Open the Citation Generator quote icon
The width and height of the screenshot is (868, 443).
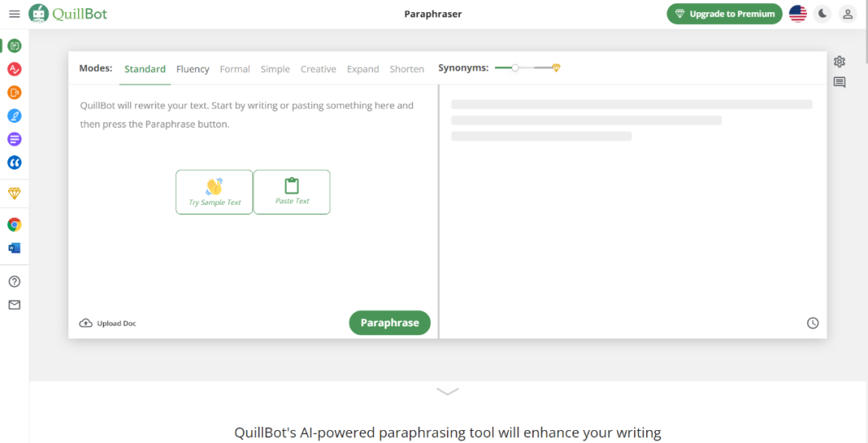(14, 162)
